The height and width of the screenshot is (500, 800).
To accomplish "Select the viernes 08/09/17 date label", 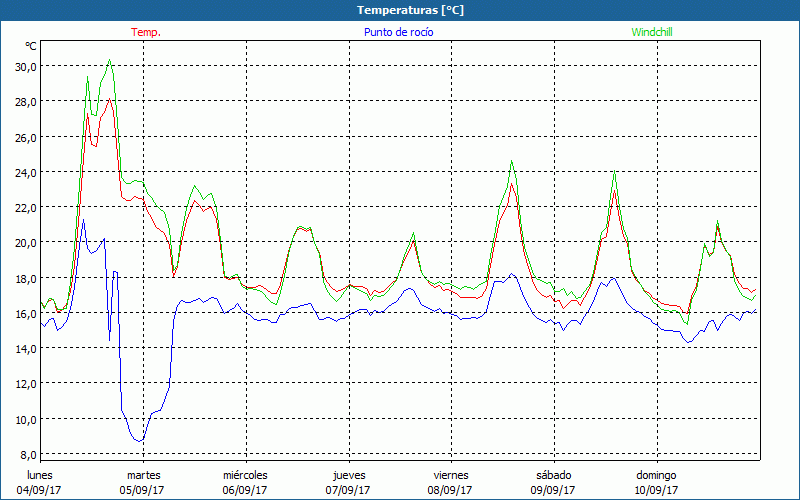I will pos(450,482).
